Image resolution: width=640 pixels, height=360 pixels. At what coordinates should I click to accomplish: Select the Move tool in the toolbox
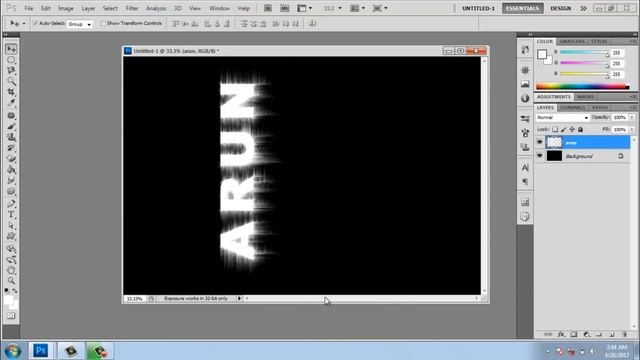[x=11, y=49]
